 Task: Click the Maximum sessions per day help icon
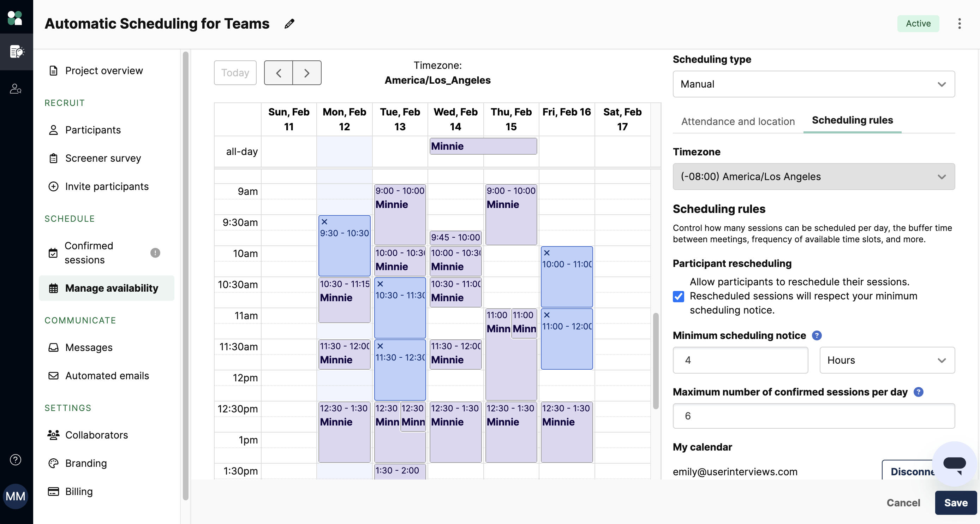pos(918,392)
